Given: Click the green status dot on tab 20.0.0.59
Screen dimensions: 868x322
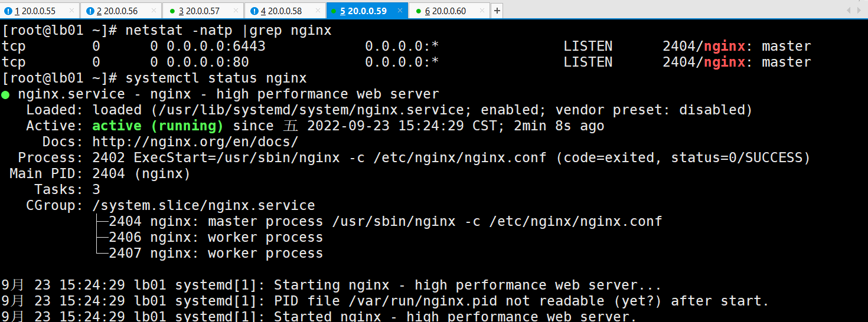Looking at the screenshot, I should point(334,11).
